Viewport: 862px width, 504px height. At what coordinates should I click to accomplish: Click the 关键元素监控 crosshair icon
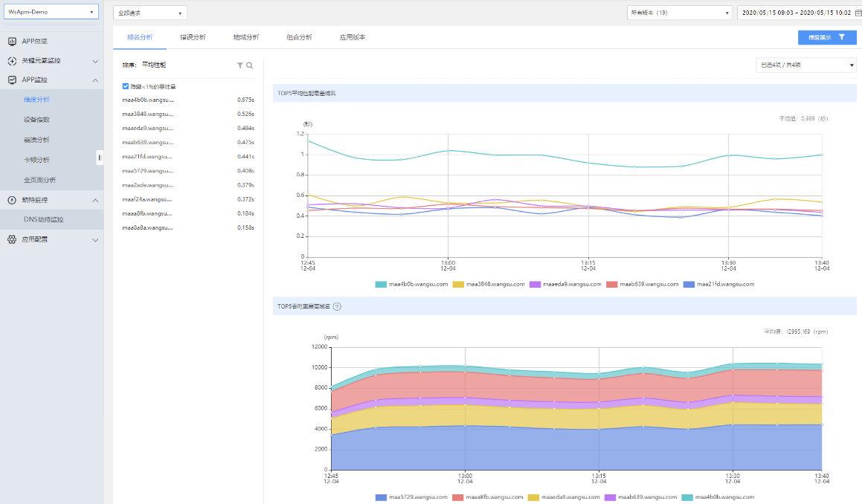tap(12, 61)
